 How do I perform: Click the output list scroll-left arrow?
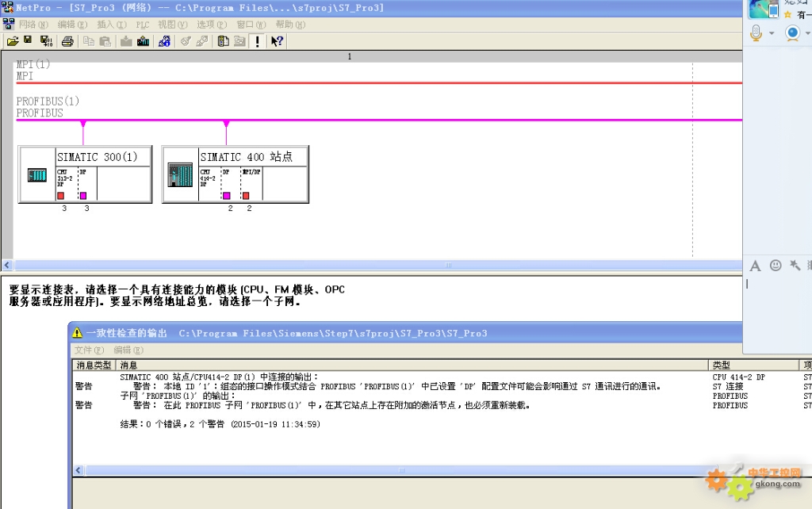(79, 470)
